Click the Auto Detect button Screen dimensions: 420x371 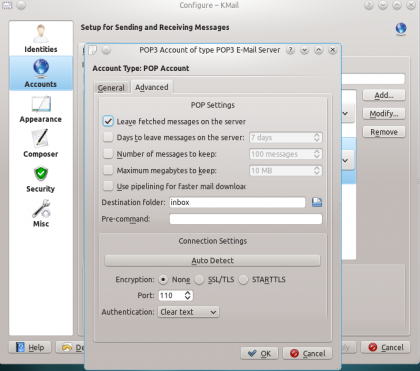pos(212,261)
